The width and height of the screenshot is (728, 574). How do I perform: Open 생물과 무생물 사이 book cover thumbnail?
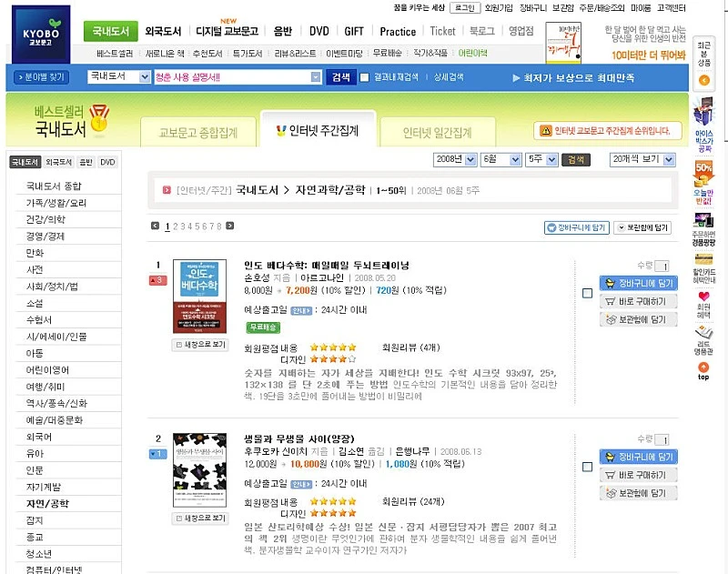click(199, 470)
